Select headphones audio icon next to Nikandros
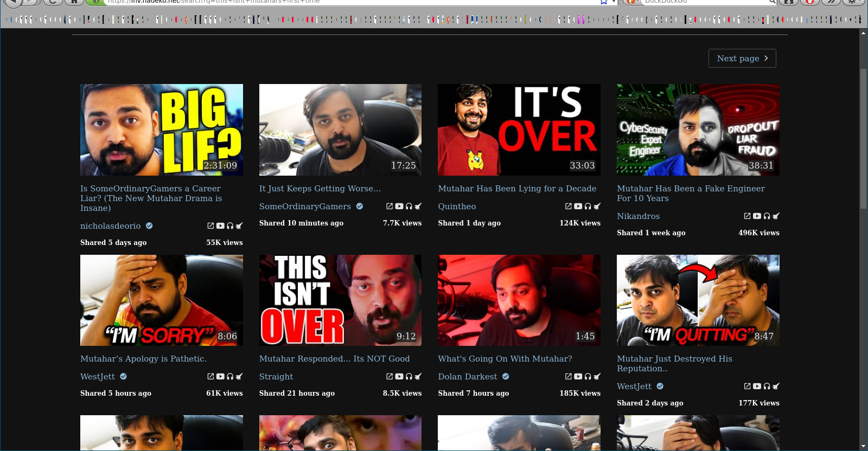The height and width of the screenshot is (451, 868). pyautogui.click(x=767, y=216)
